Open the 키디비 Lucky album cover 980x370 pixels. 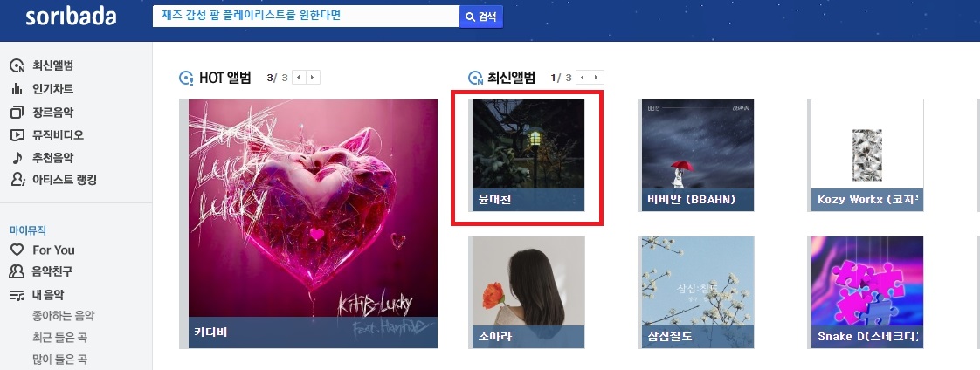point(313,223)
